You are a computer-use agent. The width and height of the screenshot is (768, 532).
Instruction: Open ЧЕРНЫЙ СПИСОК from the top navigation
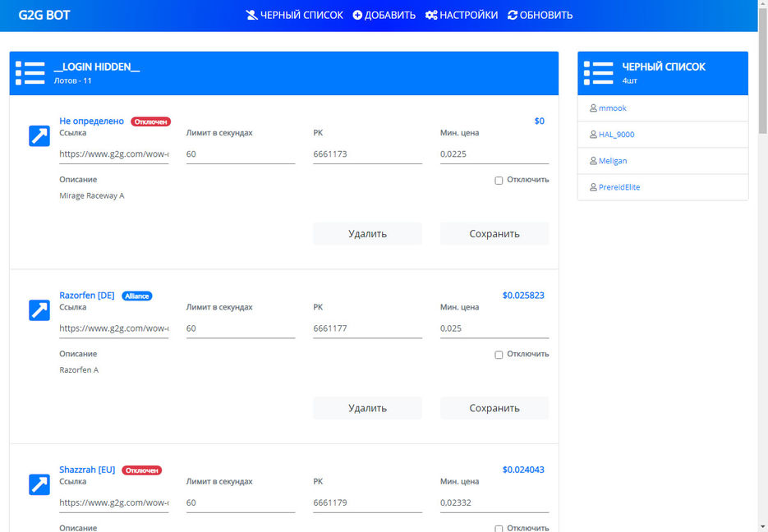click(294, 15)
